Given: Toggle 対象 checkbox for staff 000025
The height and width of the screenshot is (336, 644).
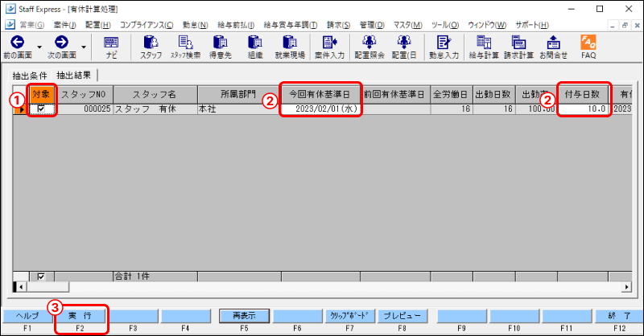Looking at the screenshot, I should coord(41,109).
